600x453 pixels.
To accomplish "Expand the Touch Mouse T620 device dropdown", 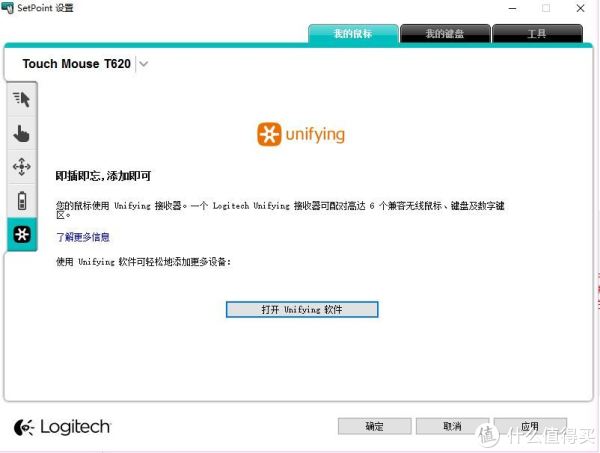I will click(x=143, y=64).
